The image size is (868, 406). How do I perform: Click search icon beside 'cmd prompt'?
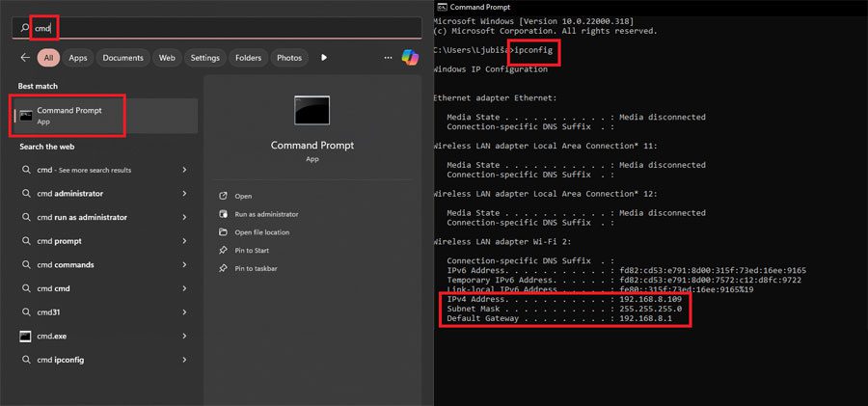click(x=25, y=241)
